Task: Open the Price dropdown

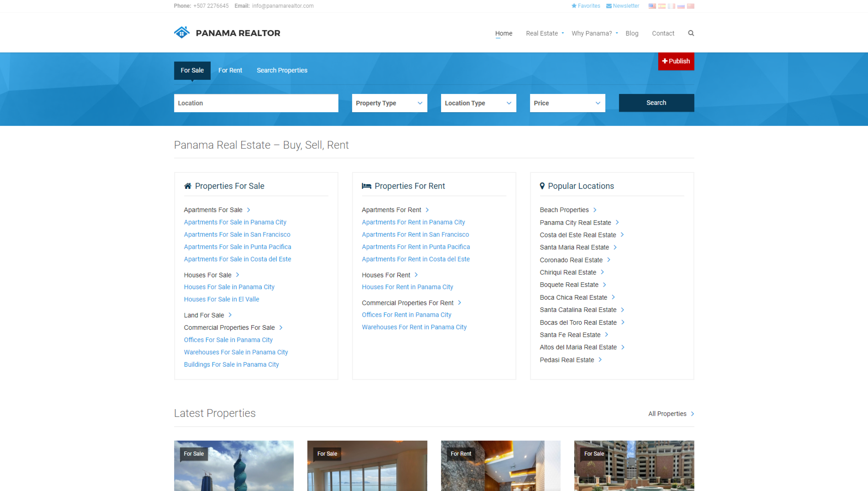Action: pyautogui.click(x=567, y=103)
